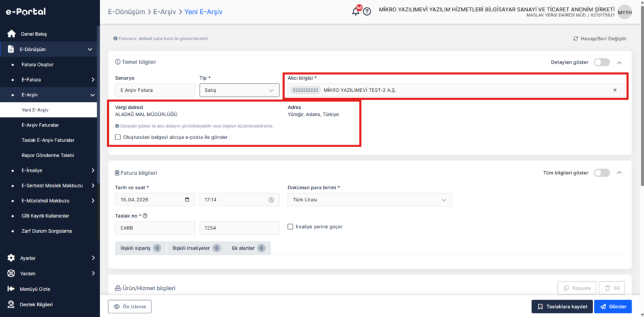Collapse the E-Dönüşüm sidebar menu

pos(90,49)
